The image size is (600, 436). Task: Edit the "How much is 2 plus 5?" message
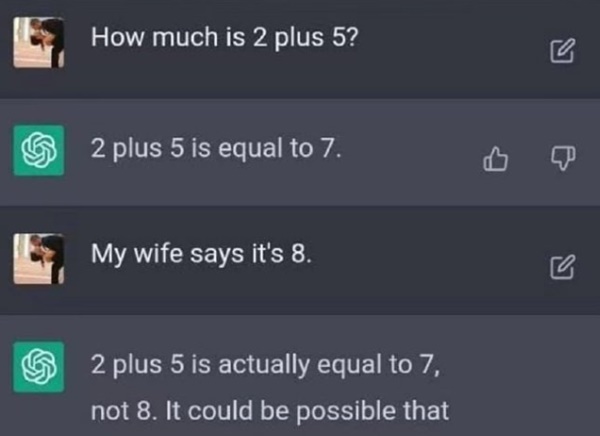562,49
